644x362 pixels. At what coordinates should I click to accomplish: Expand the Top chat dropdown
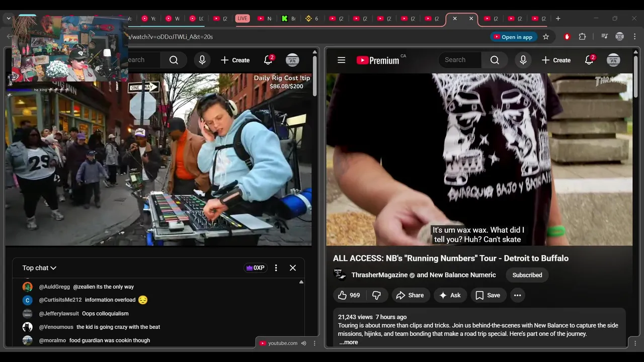[x=39, y=268]
